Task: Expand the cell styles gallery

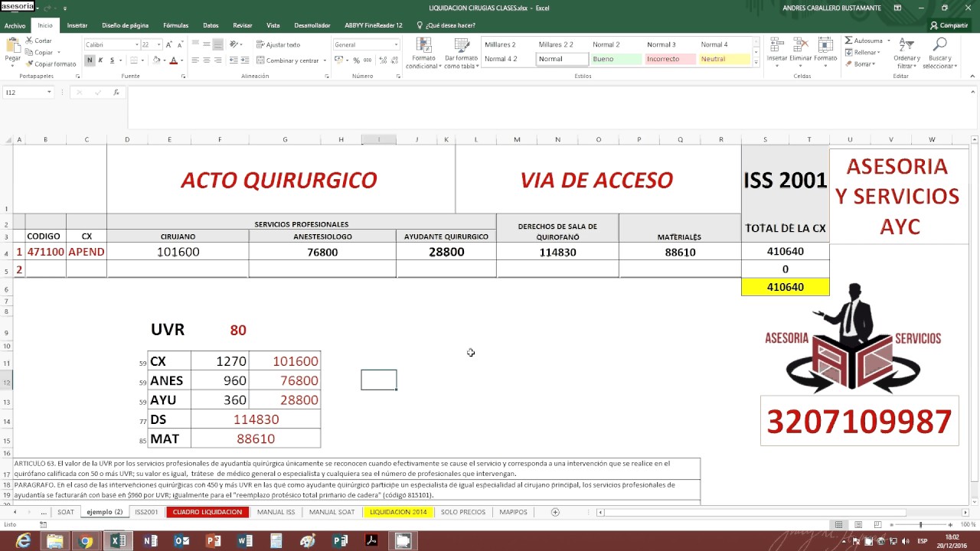Action: (x=756, y=63)
